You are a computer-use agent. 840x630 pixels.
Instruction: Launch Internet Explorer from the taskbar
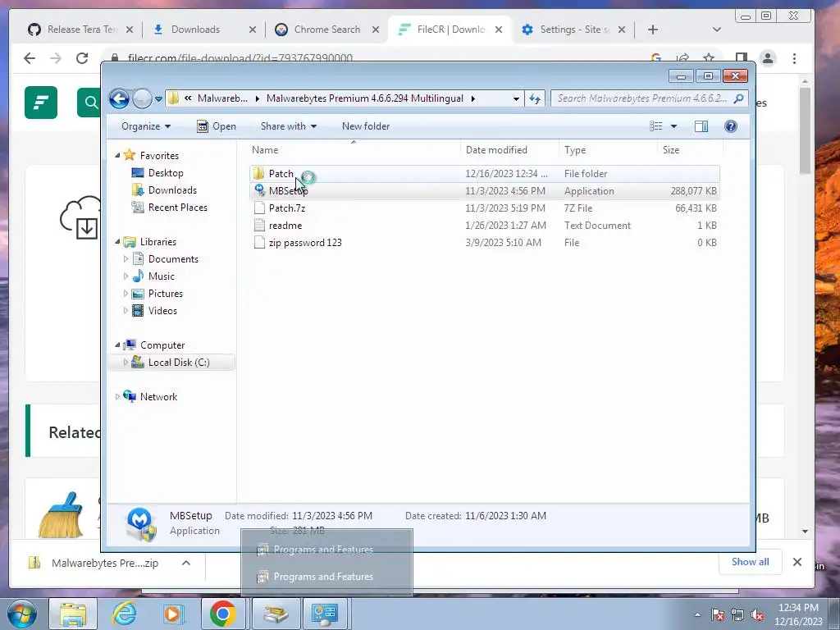(125, 614)
